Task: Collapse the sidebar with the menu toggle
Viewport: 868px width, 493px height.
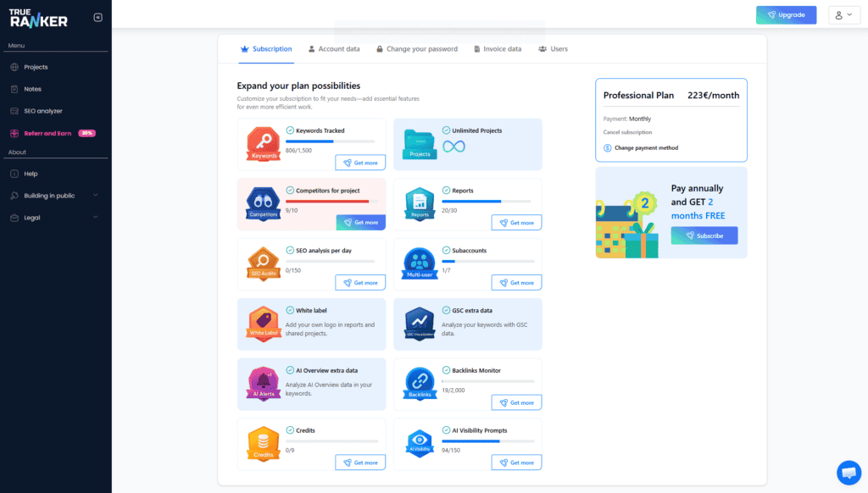Action: 98,16
